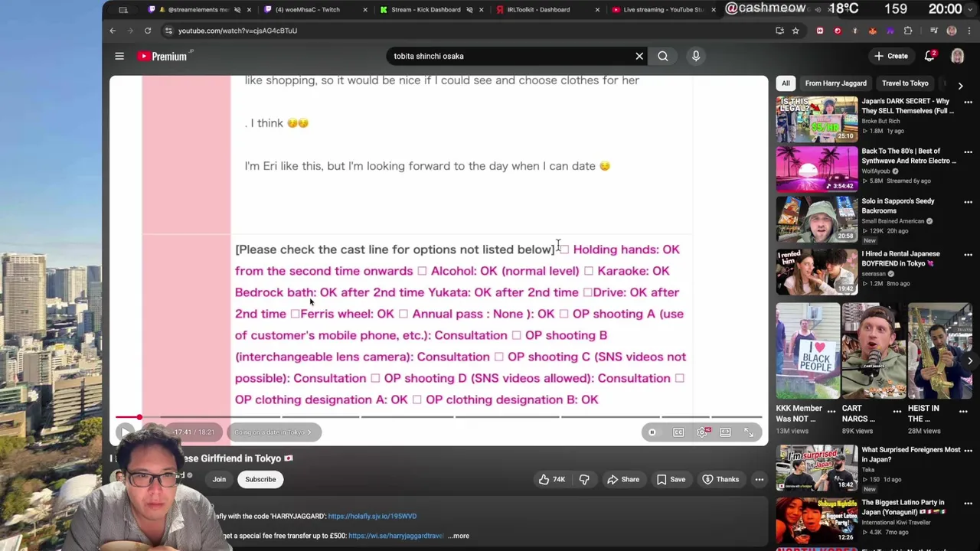This screenshot has height=551, width=980.
Task: Subscribe to the channel
Action: click(260, 480)
